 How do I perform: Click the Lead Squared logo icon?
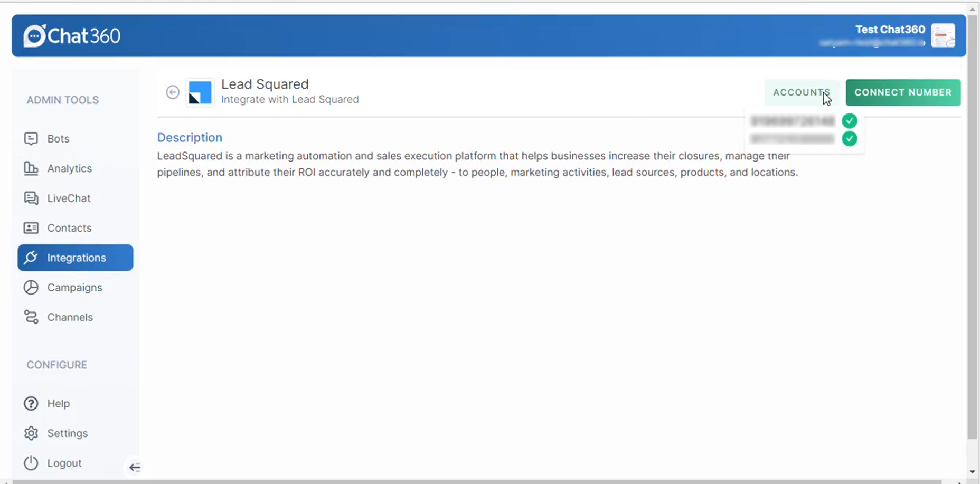pos(200,92)
